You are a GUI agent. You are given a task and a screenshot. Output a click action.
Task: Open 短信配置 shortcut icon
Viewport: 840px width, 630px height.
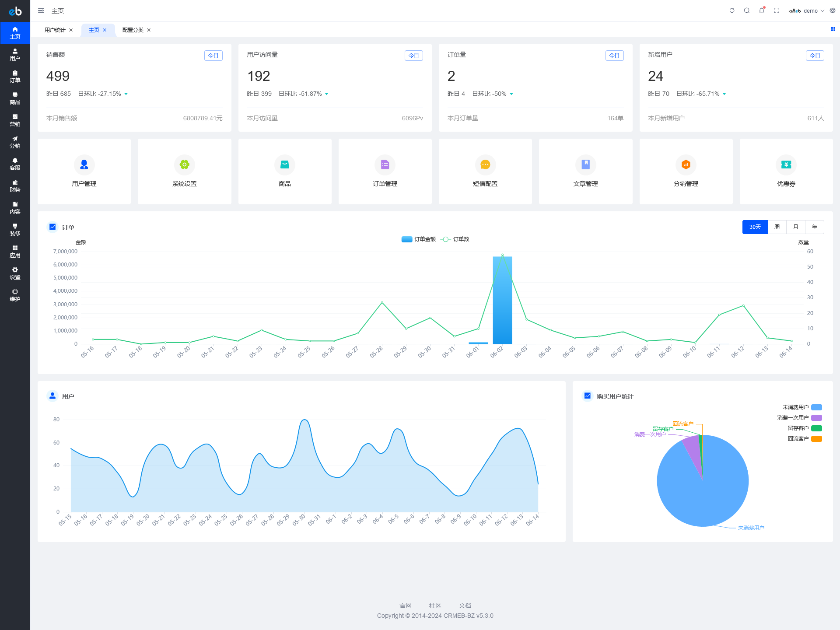click(485, 164)
